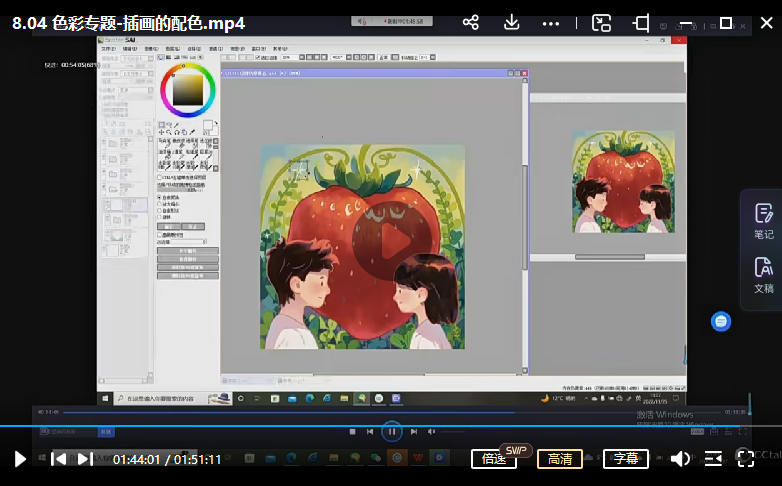Enter fullscreen mode

coord(745,459)
